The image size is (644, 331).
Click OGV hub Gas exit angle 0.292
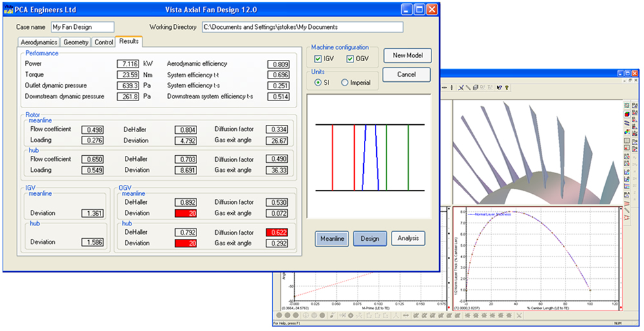coord(277,243)
